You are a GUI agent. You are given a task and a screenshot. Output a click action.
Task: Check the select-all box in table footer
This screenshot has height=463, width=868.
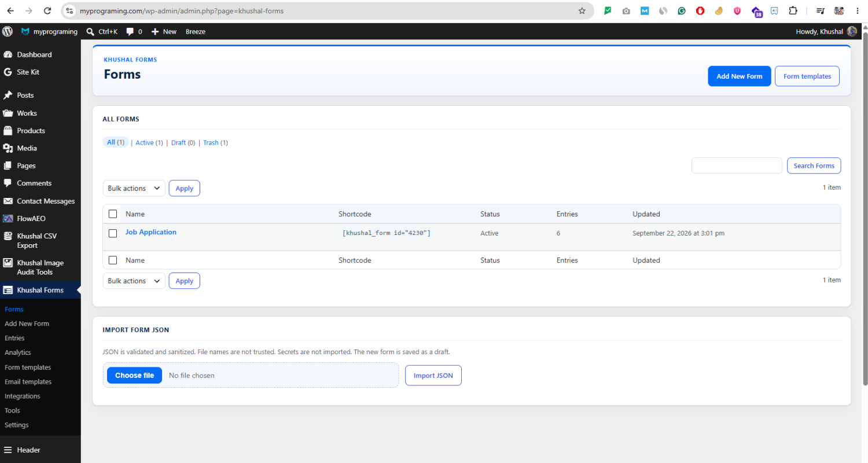pyautogui.click(x=113, y=260)
